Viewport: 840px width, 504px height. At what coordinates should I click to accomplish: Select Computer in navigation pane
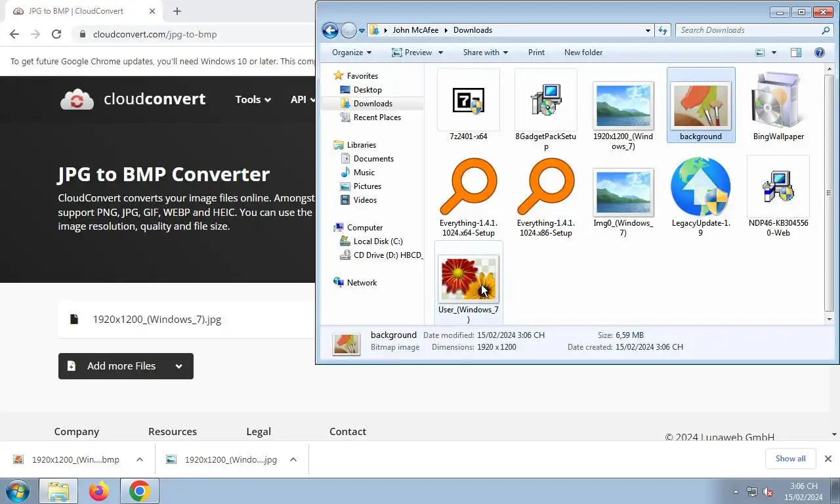tap(365, 228)
